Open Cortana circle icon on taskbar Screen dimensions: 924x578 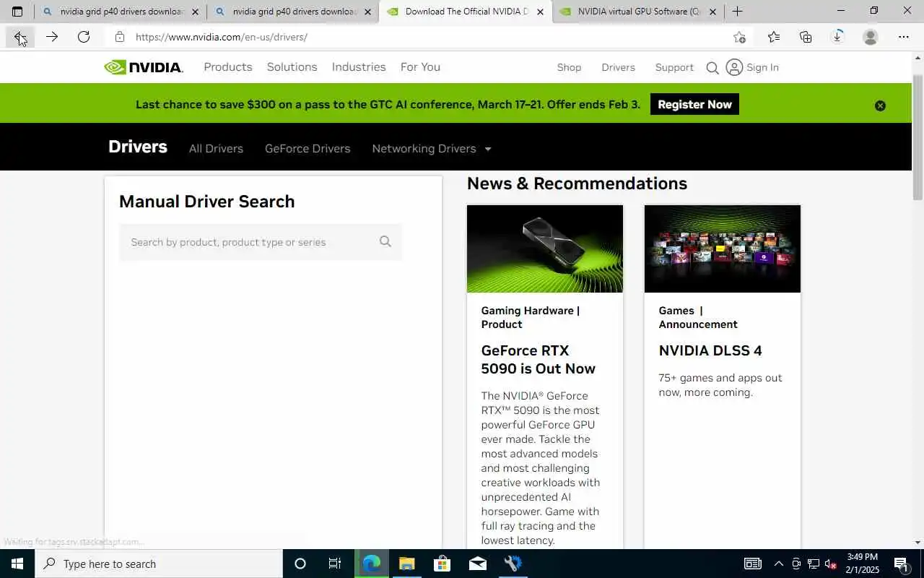pos(300,564)
